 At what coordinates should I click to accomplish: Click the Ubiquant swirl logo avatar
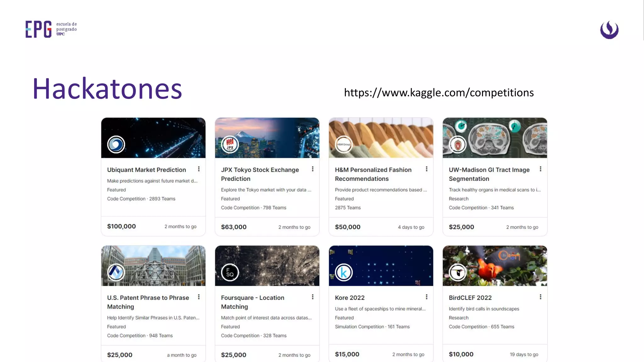click(116, 145)
